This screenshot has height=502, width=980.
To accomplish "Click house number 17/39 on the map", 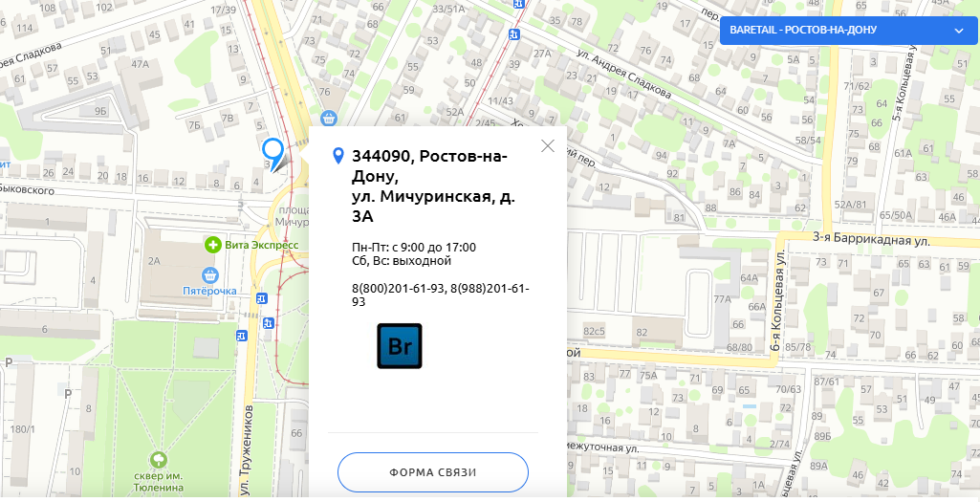I will (x=223, y=10).
